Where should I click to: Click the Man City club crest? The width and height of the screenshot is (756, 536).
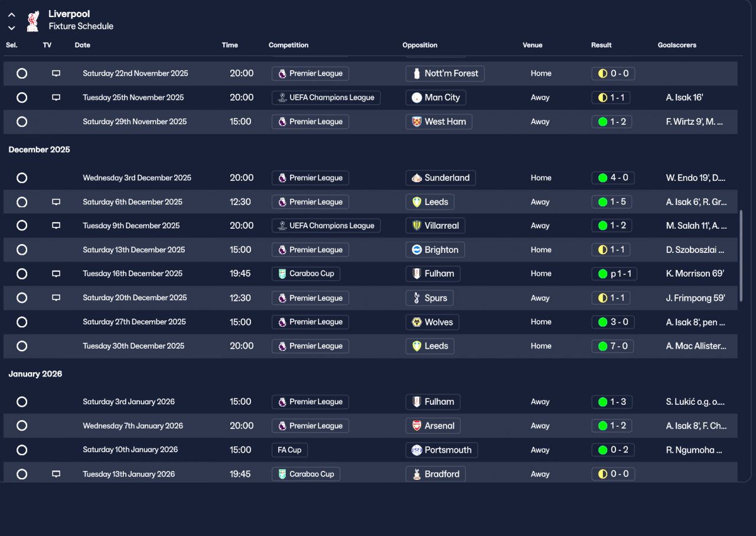point(417,98)
